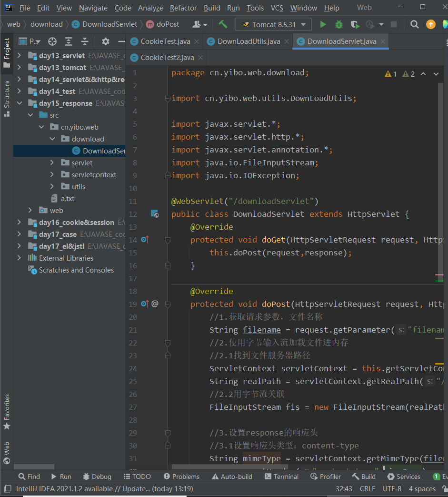This screenshot has height=497, width=448.
Task: Select a.txt in the project tree
Action: click(68, 198)
